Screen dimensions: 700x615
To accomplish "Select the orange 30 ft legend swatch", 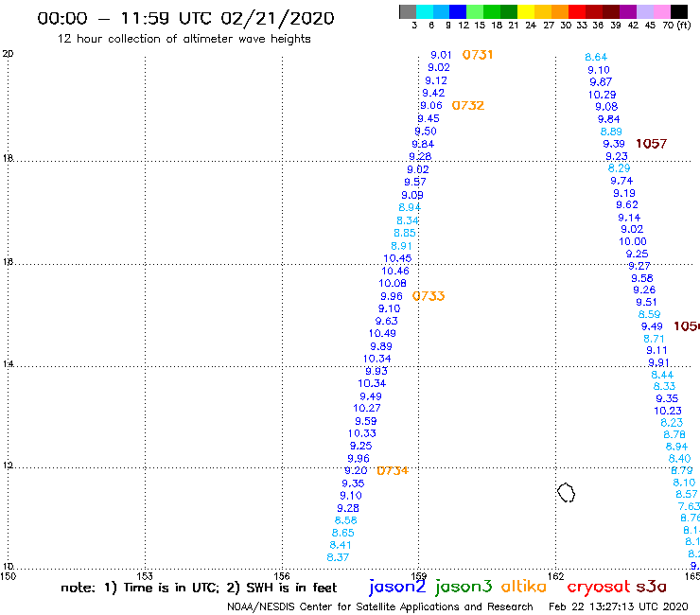I will pyautogui.click(x=559, y=11).
